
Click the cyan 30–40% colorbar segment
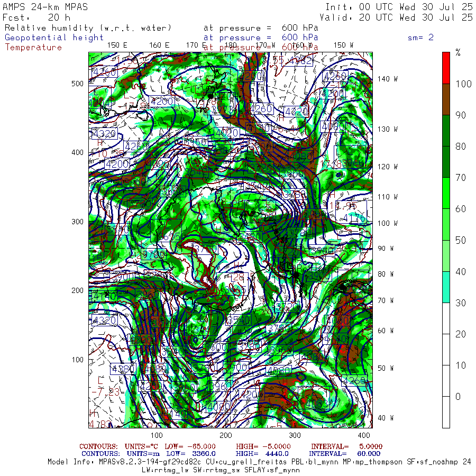coord(446,287)
